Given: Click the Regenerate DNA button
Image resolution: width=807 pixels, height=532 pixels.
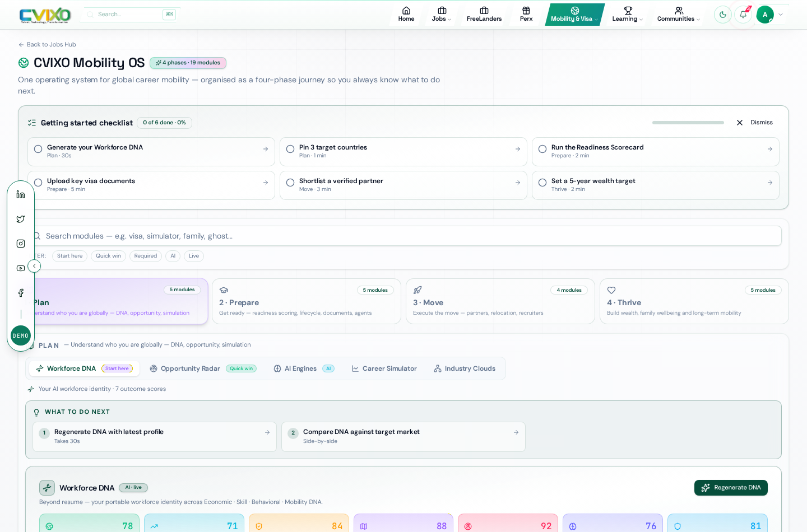Looking at the screenshot, I should click(731, 488).
